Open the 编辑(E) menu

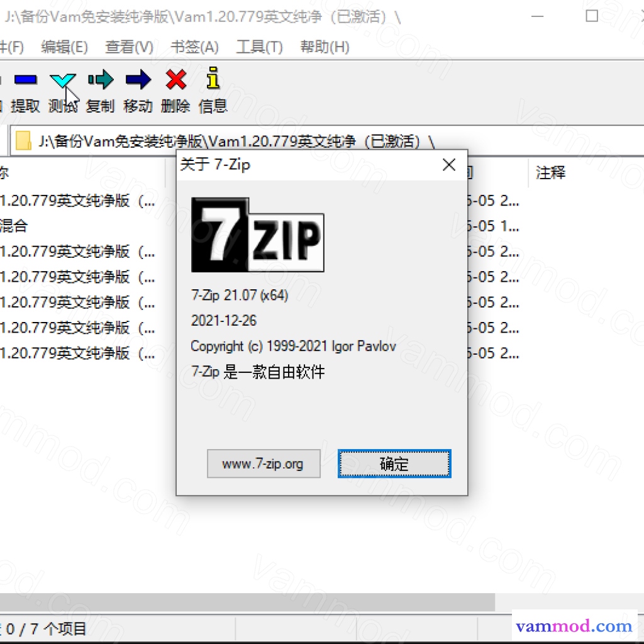click(x=65, y=47)
